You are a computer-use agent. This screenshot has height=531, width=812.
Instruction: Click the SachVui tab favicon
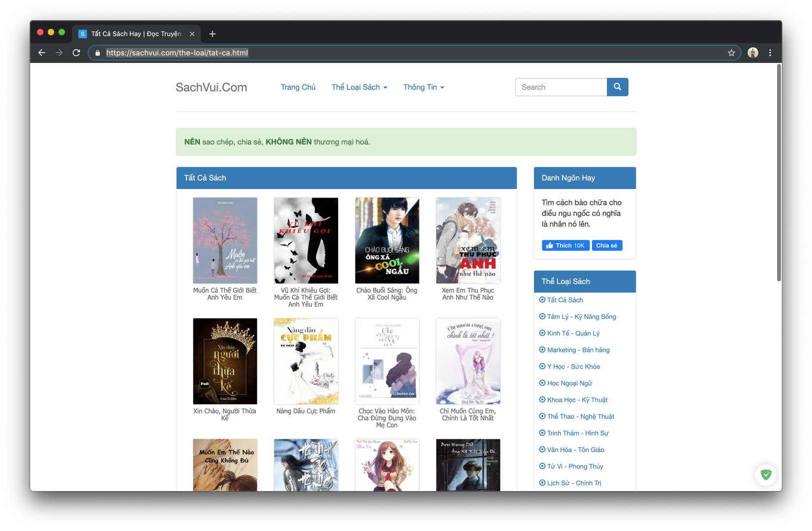pyautogui.click(x=83, y=34)
